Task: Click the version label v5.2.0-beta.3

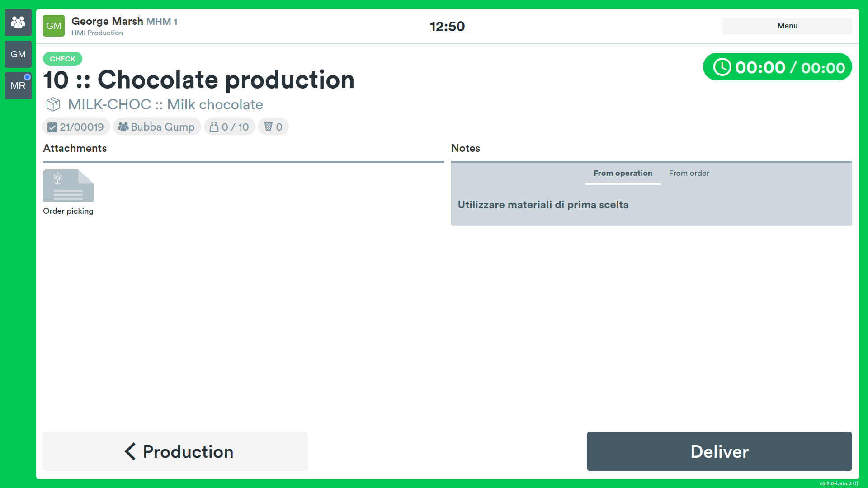Action: (x=838, y=483)
